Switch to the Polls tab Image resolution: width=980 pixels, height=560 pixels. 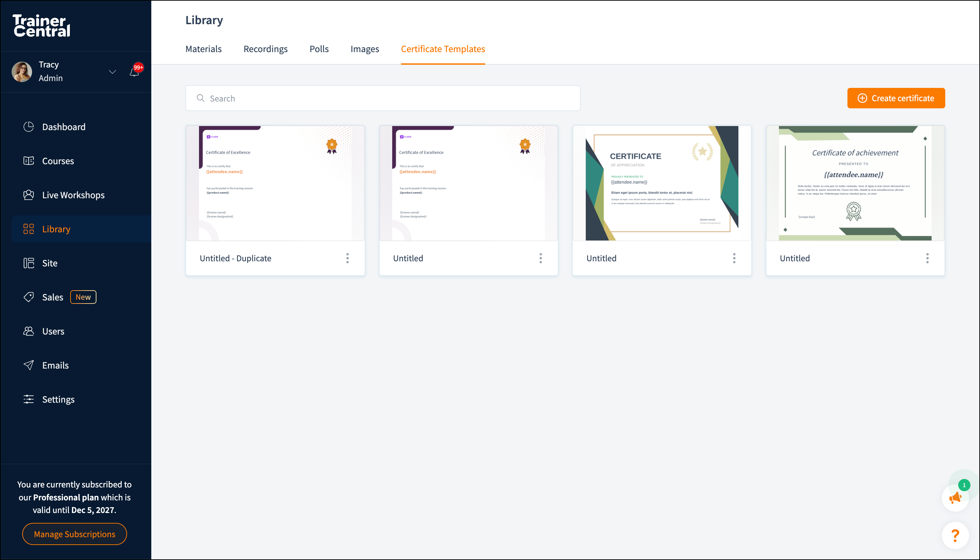pyautogui.click(x=319, y=49)
